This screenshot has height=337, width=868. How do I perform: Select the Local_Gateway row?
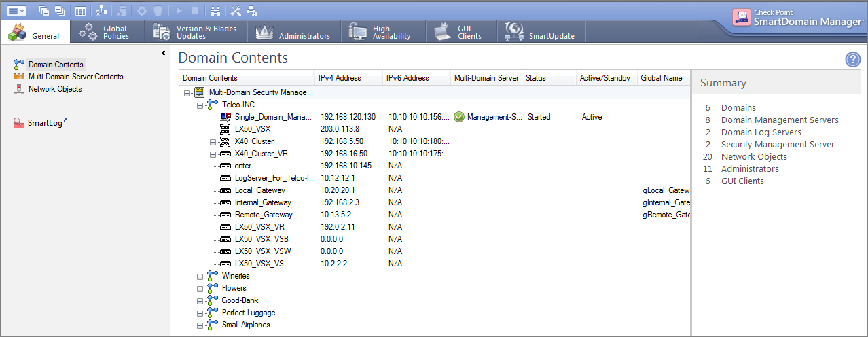point(435,190)
